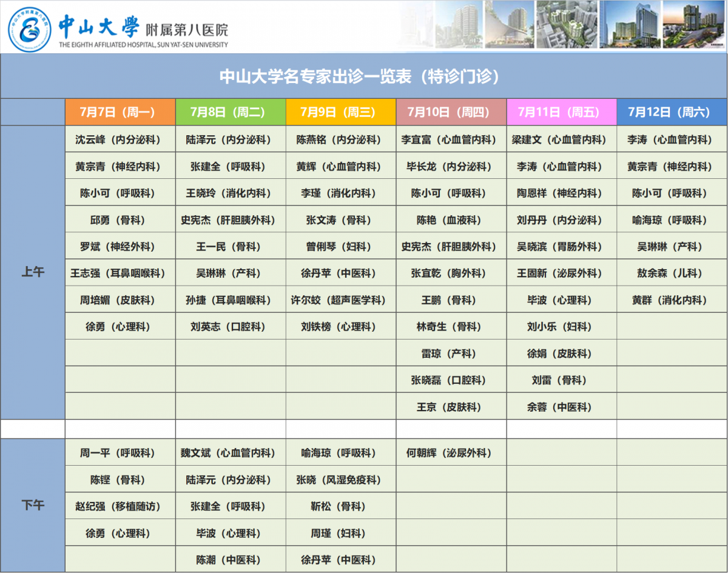Click the cell 赵纪强（移植随访）

pos(120,506)
